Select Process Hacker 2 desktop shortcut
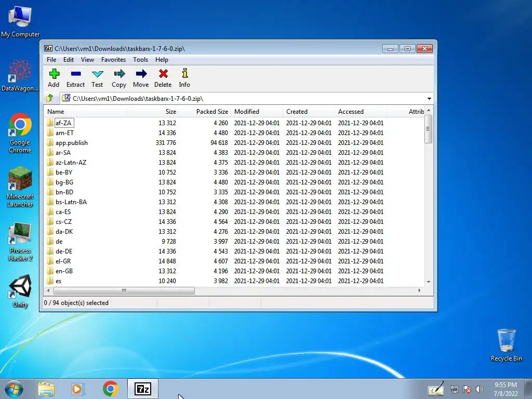Image resolution: width=532 pixels, height=399 pixels. coord(20,242)
